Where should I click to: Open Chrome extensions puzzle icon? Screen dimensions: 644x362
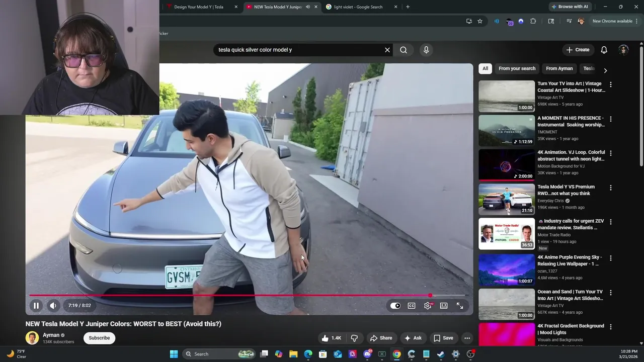click(x=533, y=21)
